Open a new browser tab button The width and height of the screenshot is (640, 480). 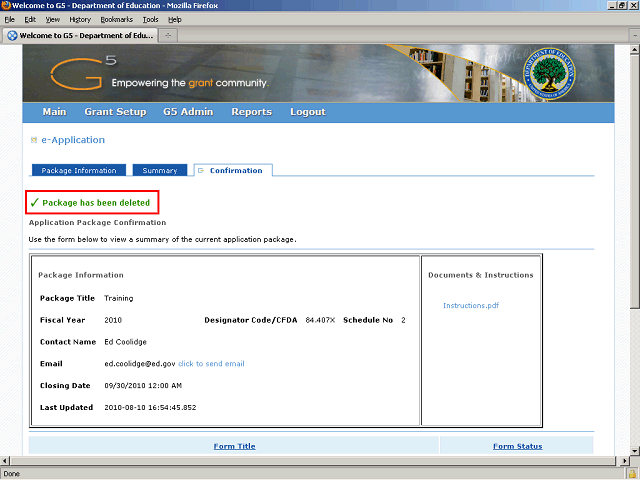[168, 36]
